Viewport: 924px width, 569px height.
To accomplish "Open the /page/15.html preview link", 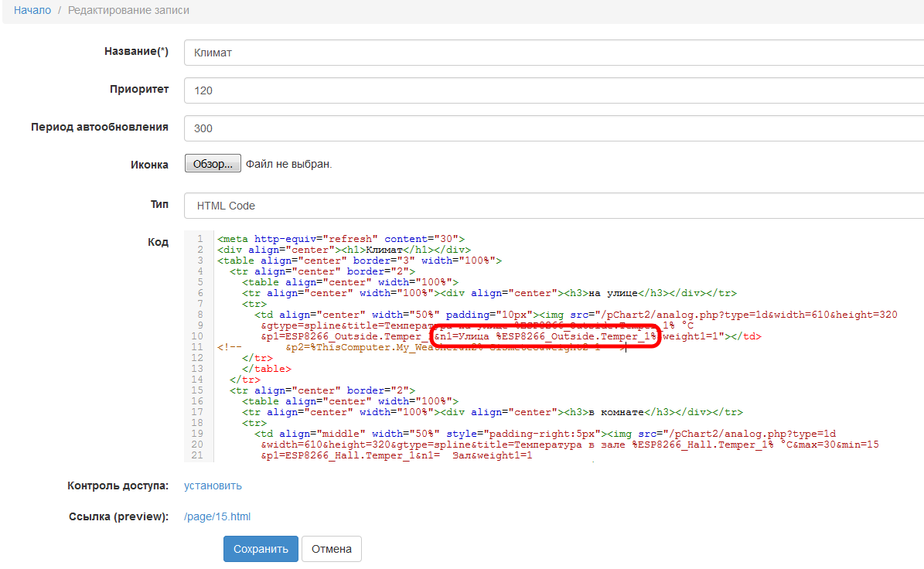I will click(217, 516).
